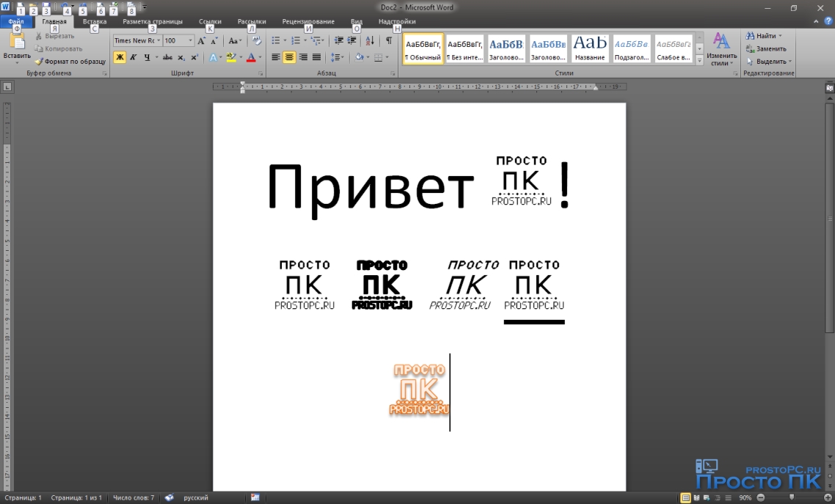The height and width of the screenshot is (504, 835).
Task: Click the shading paint bucket icon
Action: click(x=359, y=57)
